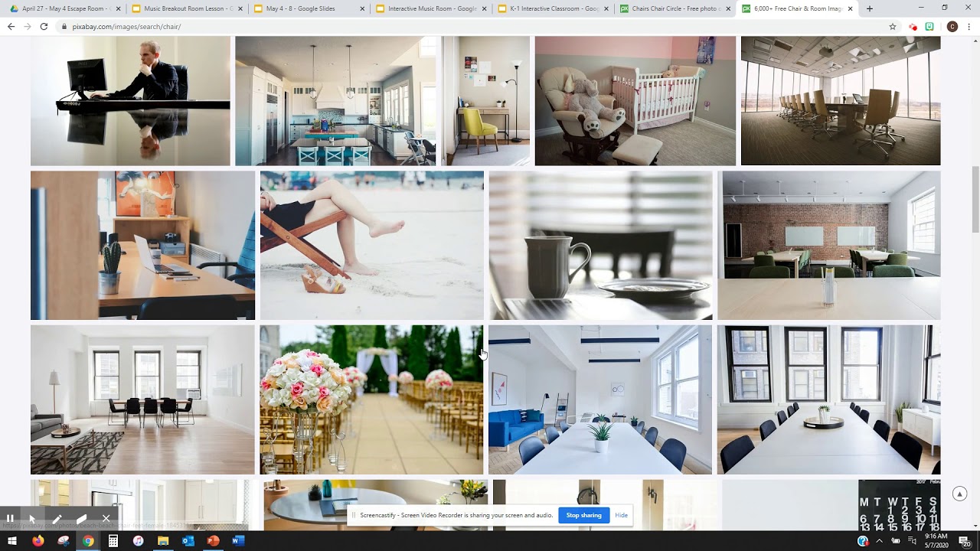Select the Screencastify eraser tool
This screenshot has width=980, height=551.
(x=81, y=518)
